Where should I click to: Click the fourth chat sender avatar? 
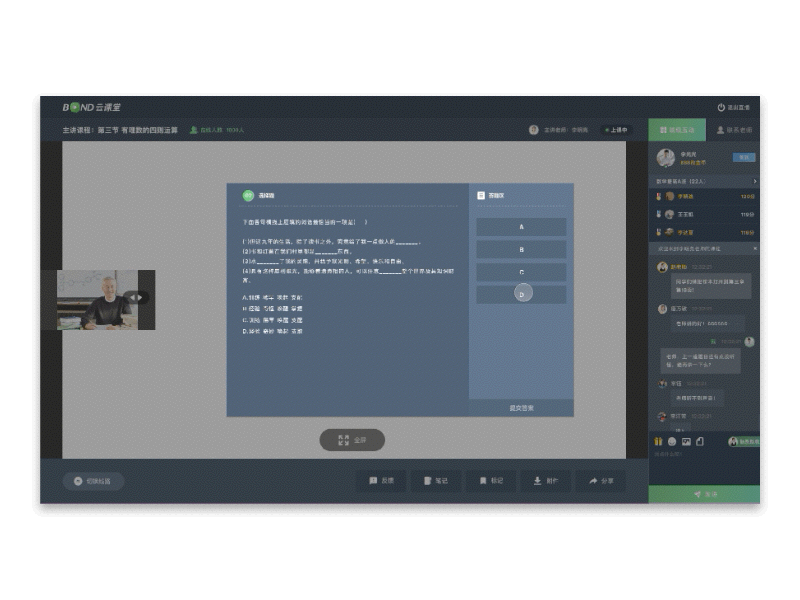coord(662,383)
